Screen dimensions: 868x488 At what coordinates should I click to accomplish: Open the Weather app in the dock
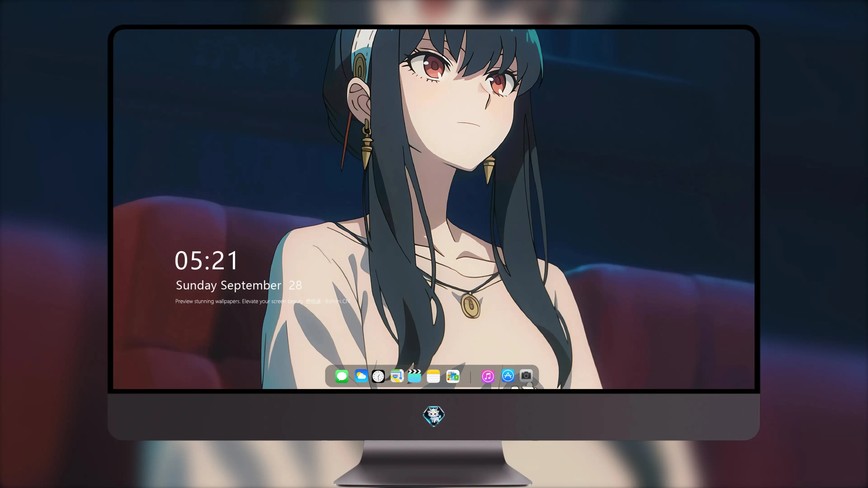[x=361, y=376]
